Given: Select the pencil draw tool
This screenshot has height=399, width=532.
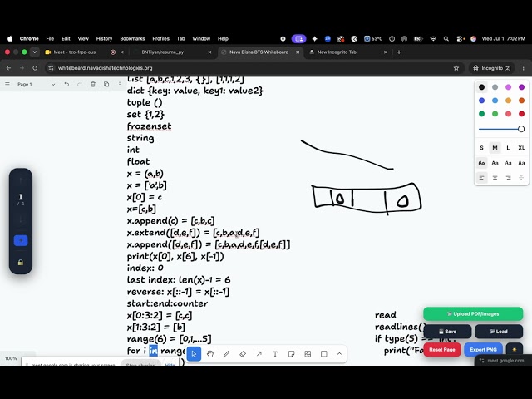Looking at the screenshot, I should 227,354.
